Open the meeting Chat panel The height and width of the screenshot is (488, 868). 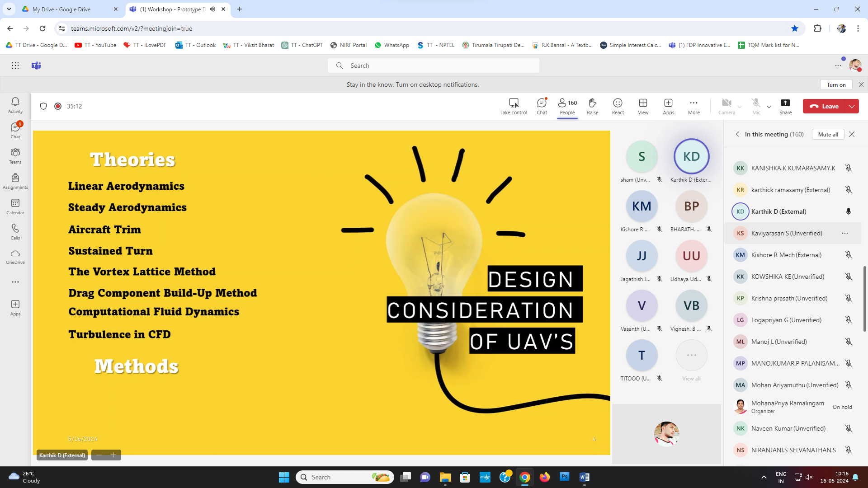click(x=542, y=106)
